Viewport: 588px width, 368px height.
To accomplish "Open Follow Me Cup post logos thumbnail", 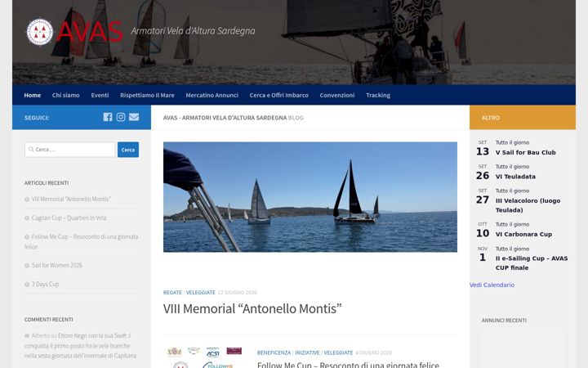I will pos(204,357).
